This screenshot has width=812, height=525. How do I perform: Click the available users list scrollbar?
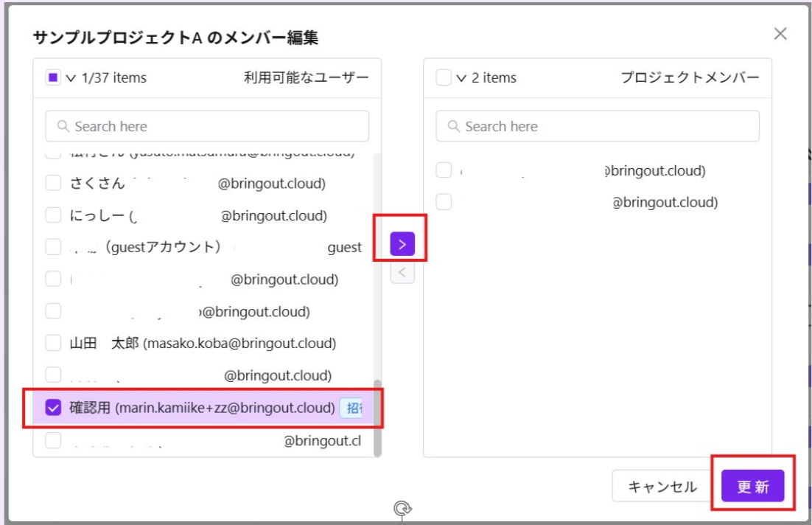coord(377,418)
